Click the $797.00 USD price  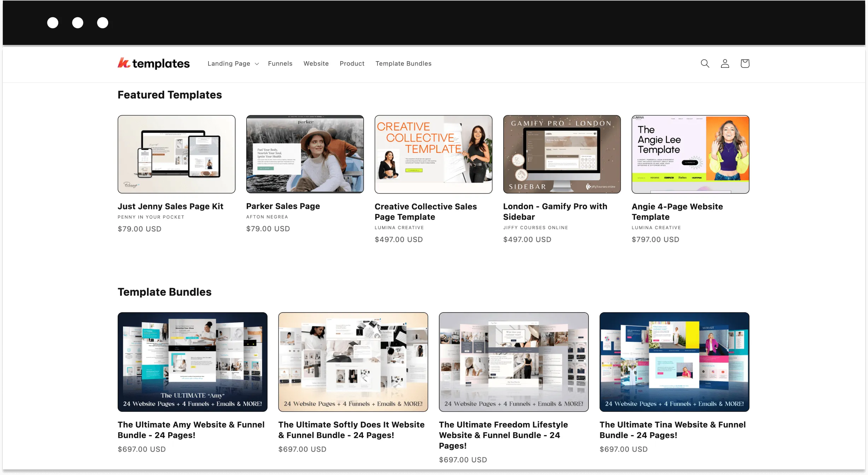point(655,239)
